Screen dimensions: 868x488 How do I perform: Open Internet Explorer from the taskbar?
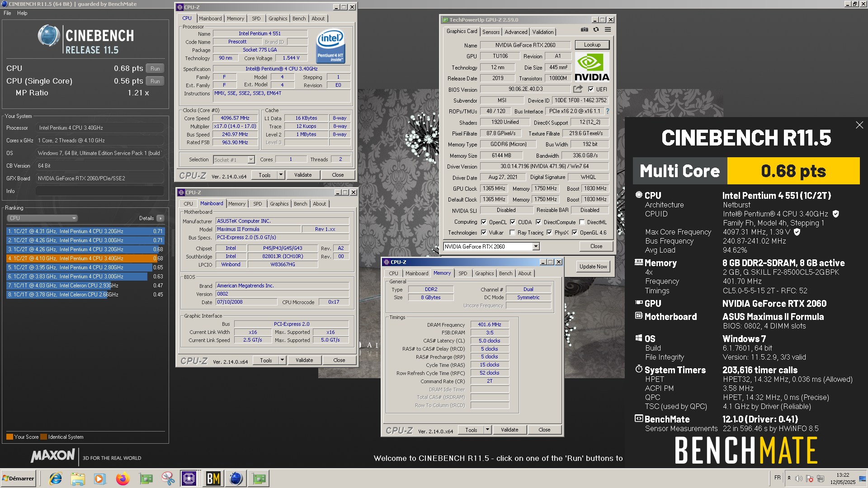pyautogui.click(x=56, y=479)
